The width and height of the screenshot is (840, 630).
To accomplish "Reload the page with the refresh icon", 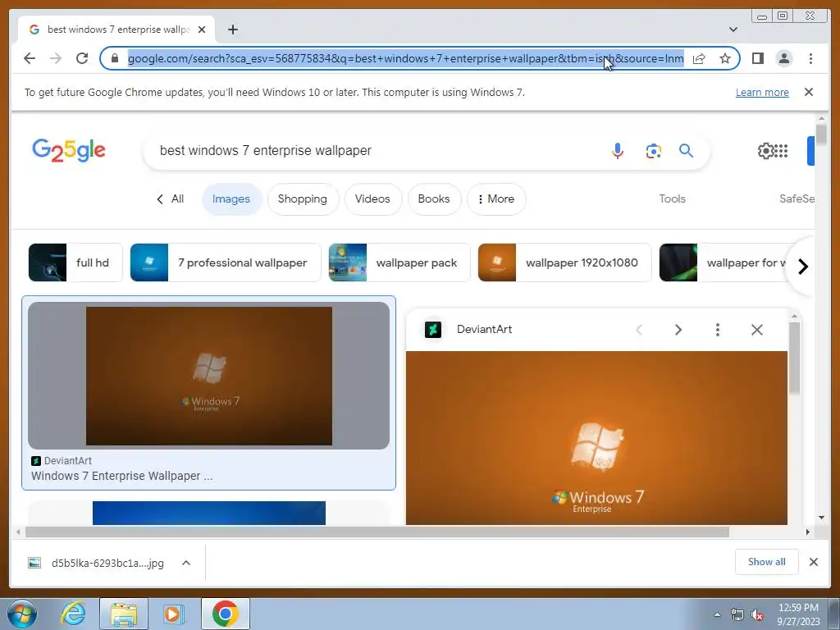I will 82,58.
